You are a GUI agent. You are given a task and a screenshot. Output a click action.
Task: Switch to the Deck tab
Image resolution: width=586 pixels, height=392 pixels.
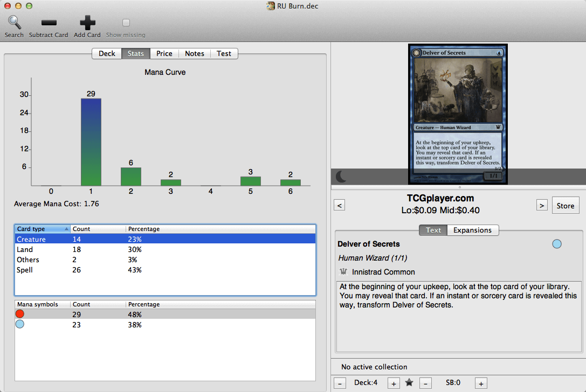[x=107, y=53]
